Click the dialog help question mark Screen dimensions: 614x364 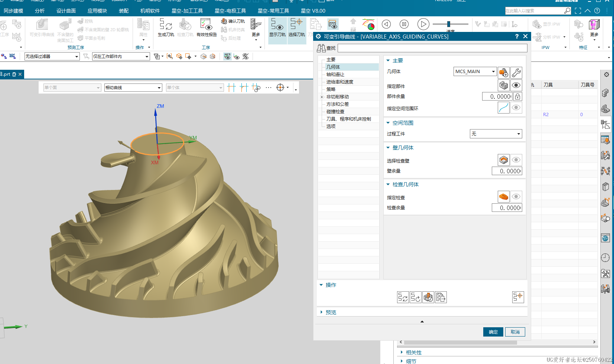(x=517, y=36)
